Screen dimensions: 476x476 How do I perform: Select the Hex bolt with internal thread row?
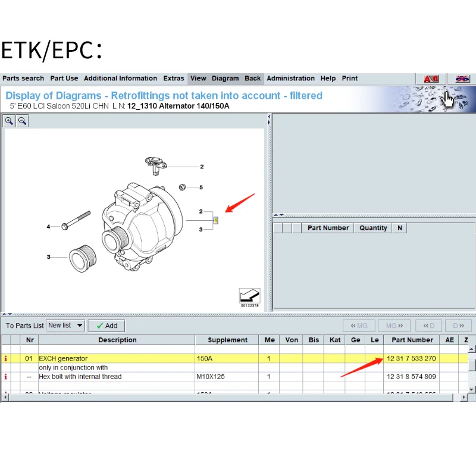point(234,377)
